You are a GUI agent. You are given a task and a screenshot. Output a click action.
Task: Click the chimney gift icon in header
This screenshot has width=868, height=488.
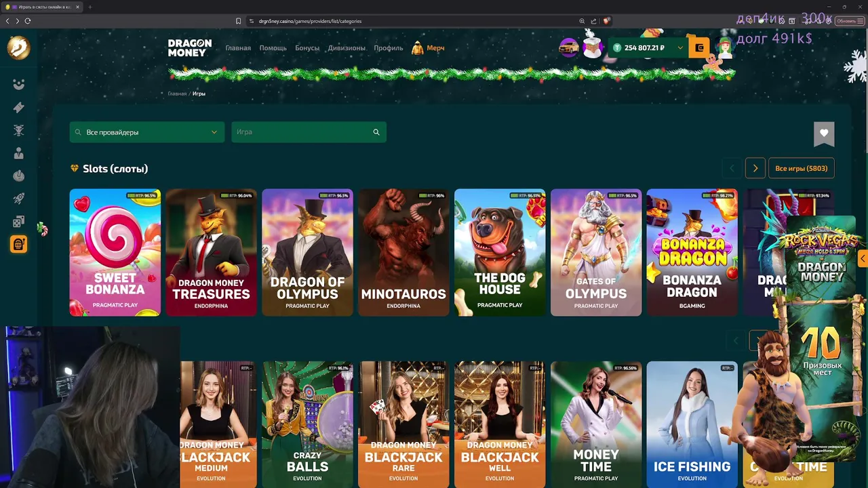[x=593, y=47]
